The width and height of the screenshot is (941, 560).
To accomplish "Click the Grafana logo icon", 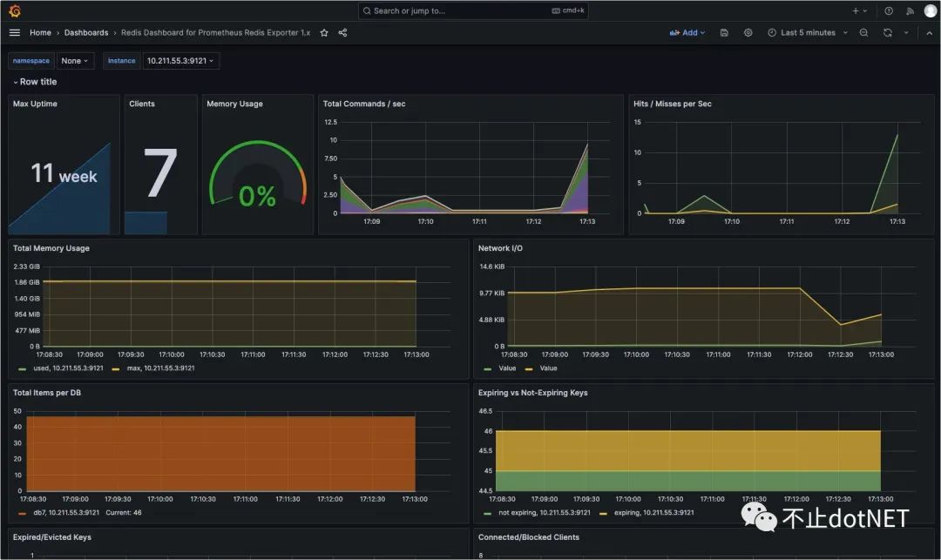I will pyautogui.click(x=15, y=10).
